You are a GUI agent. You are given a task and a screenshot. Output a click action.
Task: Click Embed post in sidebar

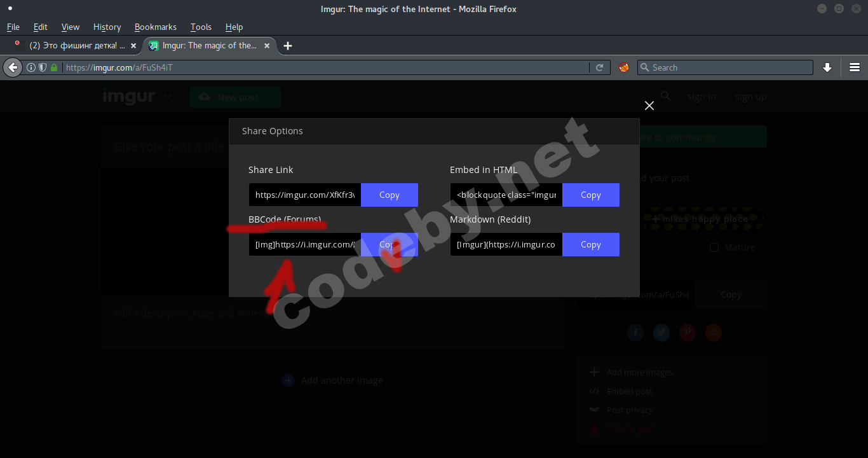[621, 392]
